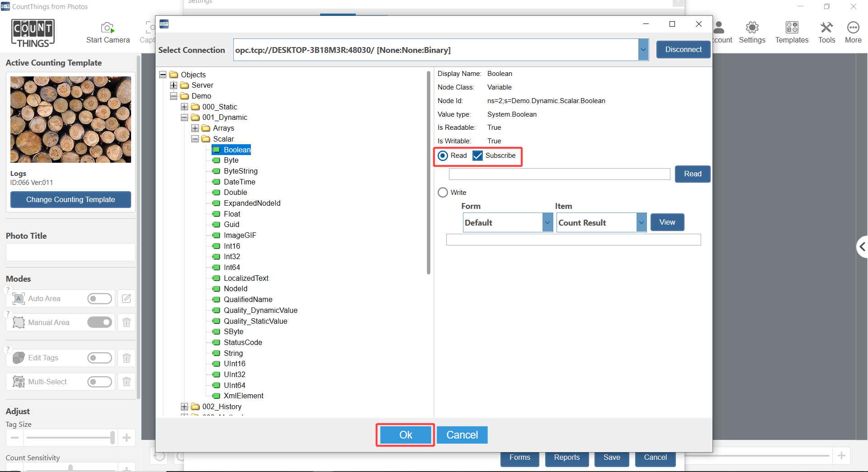
Task: Open the Templates icon in toolbar
Action: click(791, 28)
